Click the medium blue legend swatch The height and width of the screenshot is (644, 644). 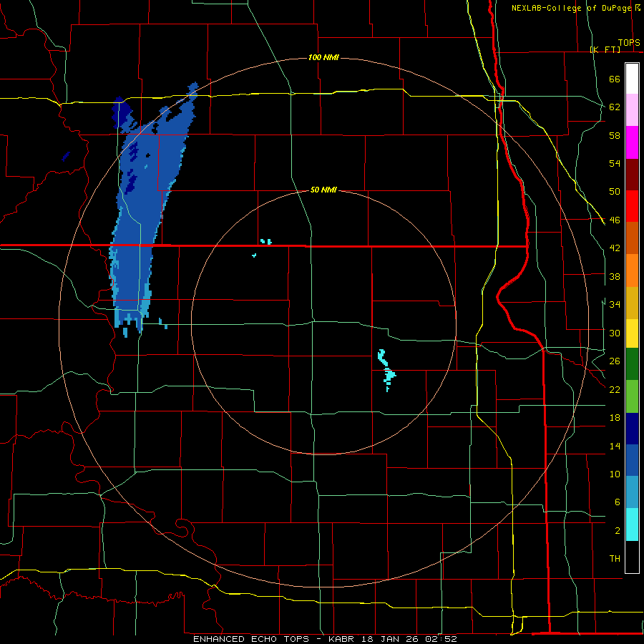point(632,460)
